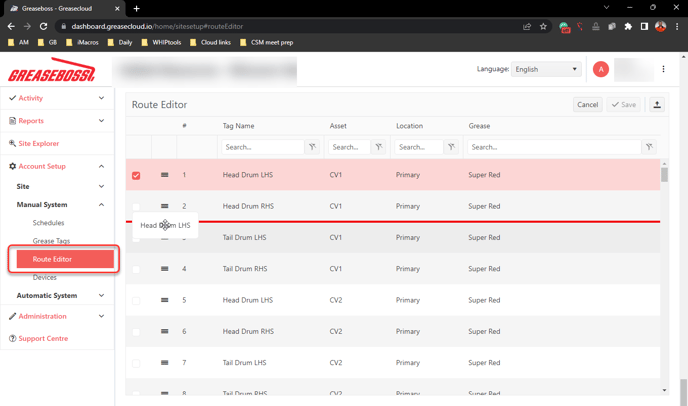Open the three-dot menu at top right
This screenshot has height=406, width=688.
(663, 69)
